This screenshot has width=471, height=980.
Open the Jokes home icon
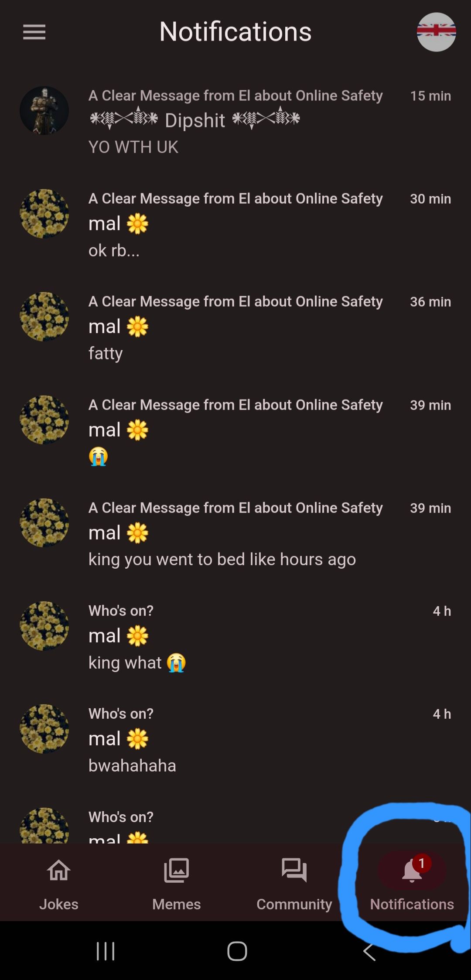(59, 871)
